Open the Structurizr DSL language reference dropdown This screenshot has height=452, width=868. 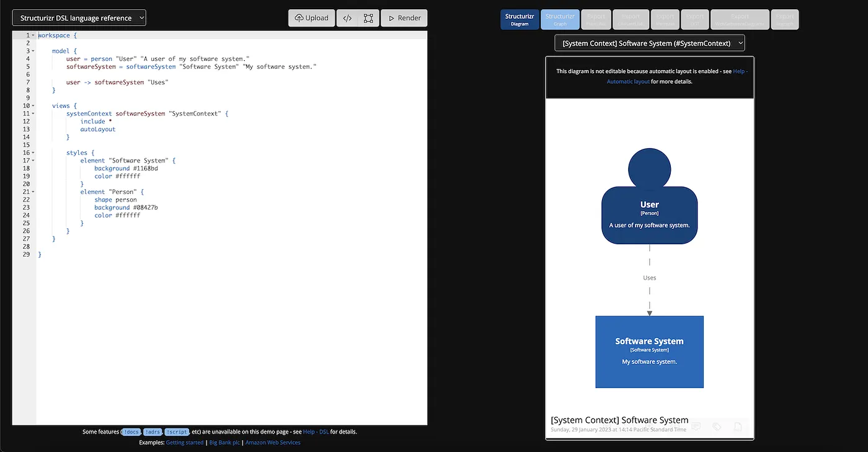[x=79, y=18]
